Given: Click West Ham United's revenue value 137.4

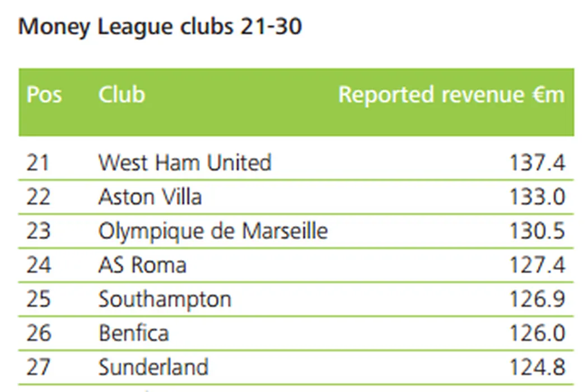Looking at the screenshot, I should [x=537, y=163].
